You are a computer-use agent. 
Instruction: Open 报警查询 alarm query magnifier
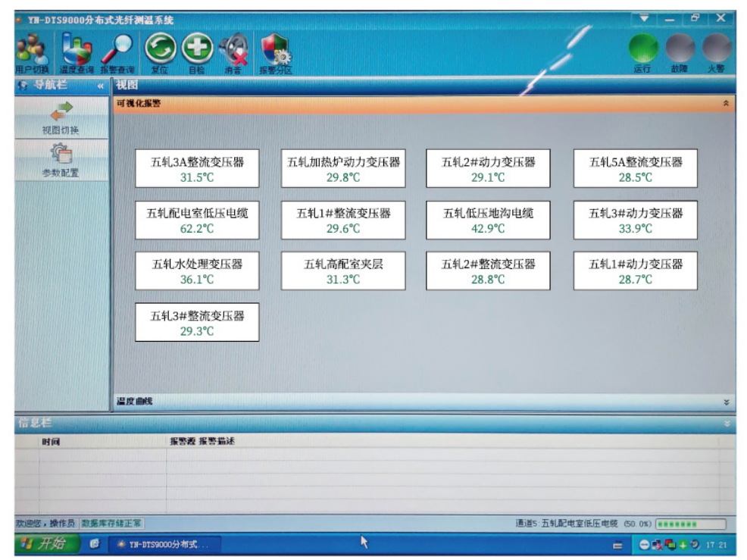pyautogui.click(x=117, y=55)
